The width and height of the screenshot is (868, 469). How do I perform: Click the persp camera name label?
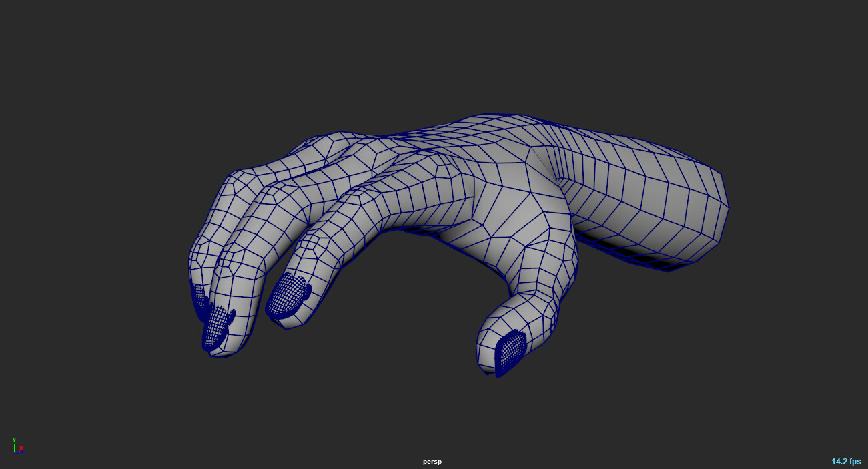click(432, 462)
